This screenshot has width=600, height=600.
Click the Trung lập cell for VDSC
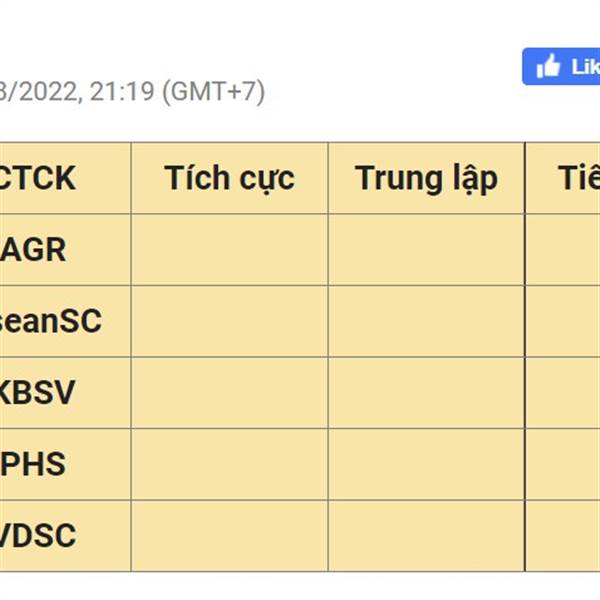coord(427,536)
